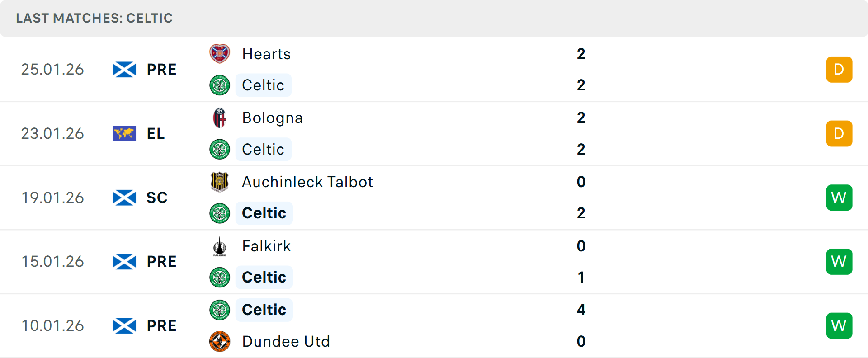Click the EL competition icon
This screenshot has height=358, width=868.
click(124, 133)
